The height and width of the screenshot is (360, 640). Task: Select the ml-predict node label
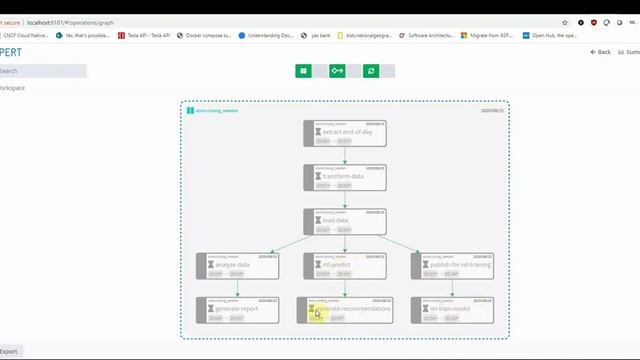pyautogui.click(x=336, y=264)
